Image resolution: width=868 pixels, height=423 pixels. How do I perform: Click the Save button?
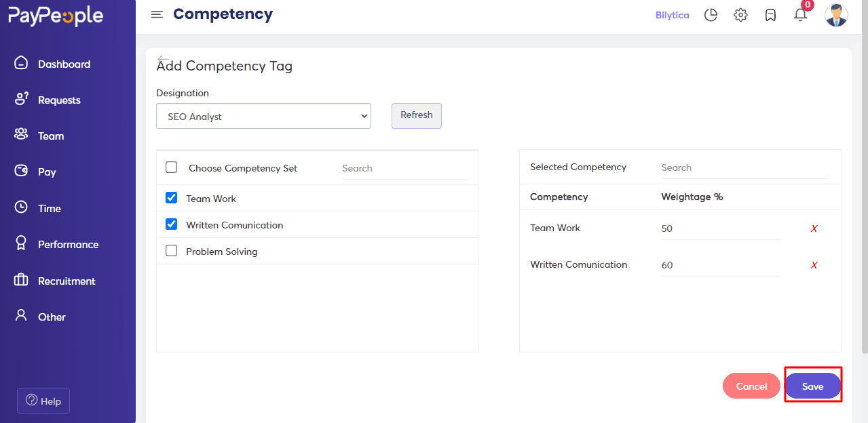pos(813,386)
